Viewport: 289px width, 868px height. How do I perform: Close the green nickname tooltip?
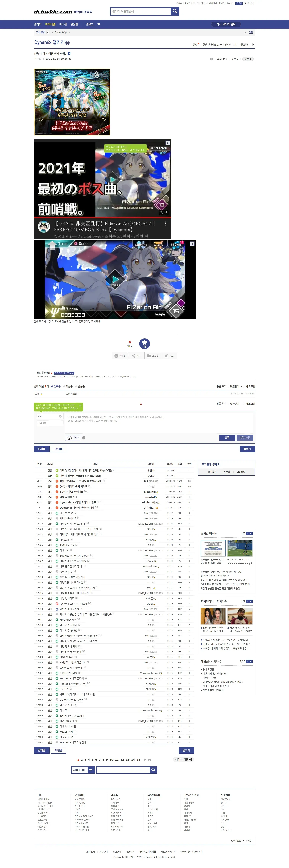click(x=80, y=405)
